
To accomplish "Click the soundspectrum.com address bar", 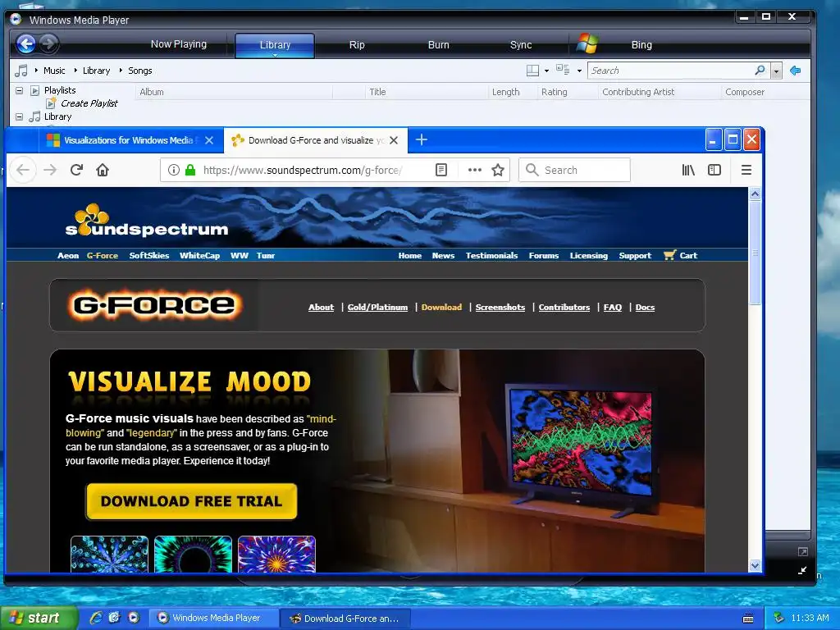I will tap(303, 171).
